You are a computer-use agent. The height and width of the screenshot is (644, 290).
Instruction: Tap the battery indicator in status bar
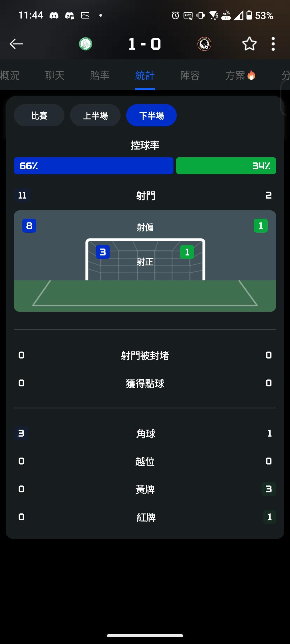[249, 15]
